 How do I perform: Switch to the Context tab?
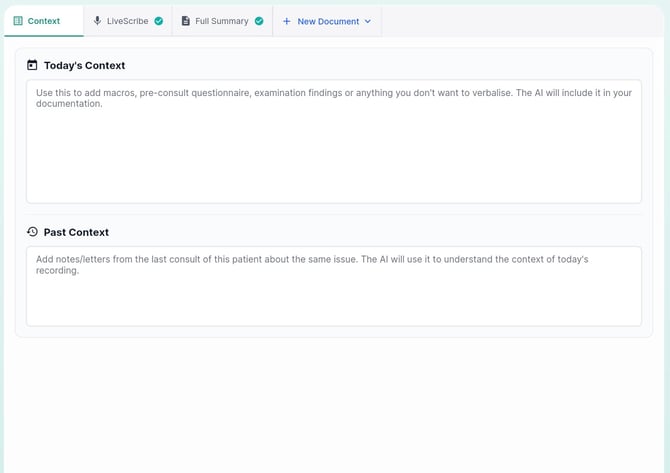tap(43, 21)
